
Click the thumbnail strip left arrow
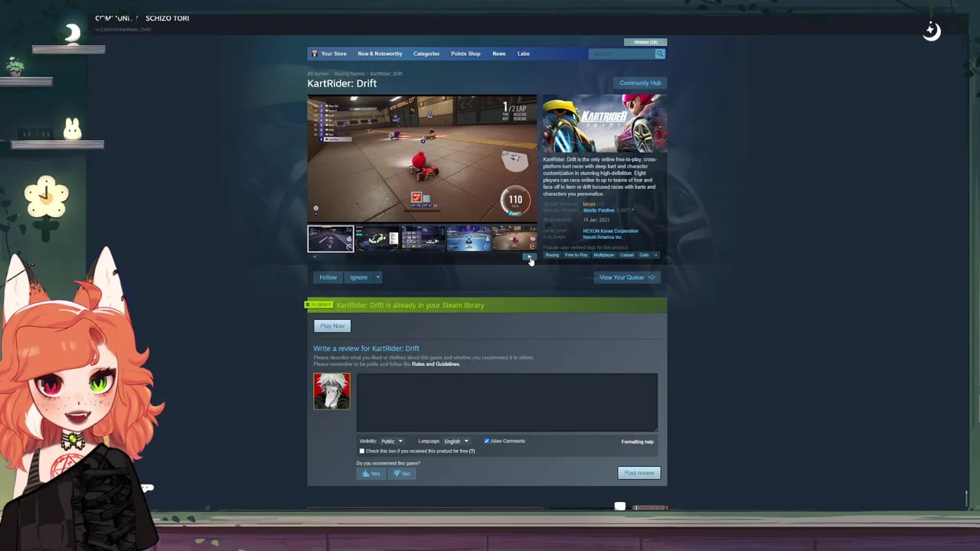pyautogui.click(x=314, y=256)
